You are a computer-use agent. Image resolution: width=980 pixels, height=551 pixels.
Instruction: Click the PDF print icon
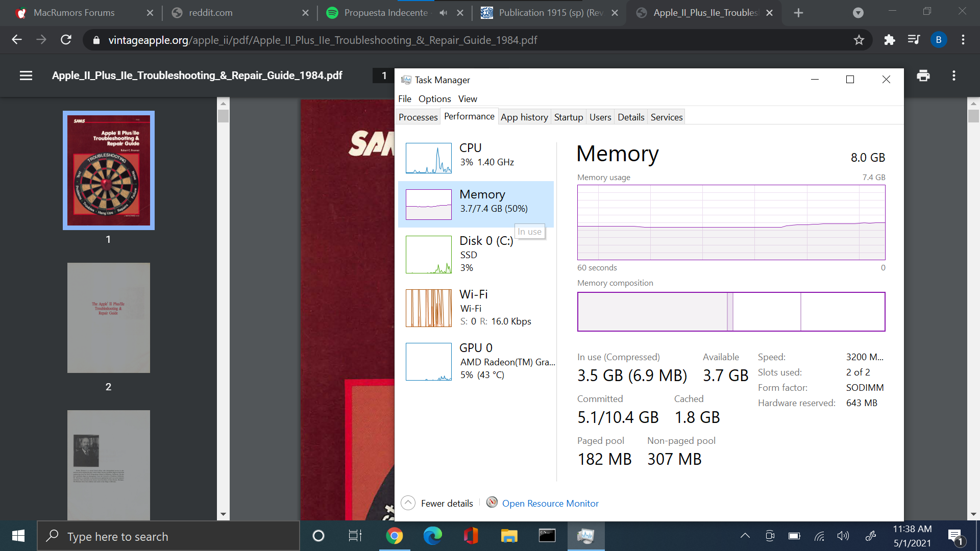[923, 76]
